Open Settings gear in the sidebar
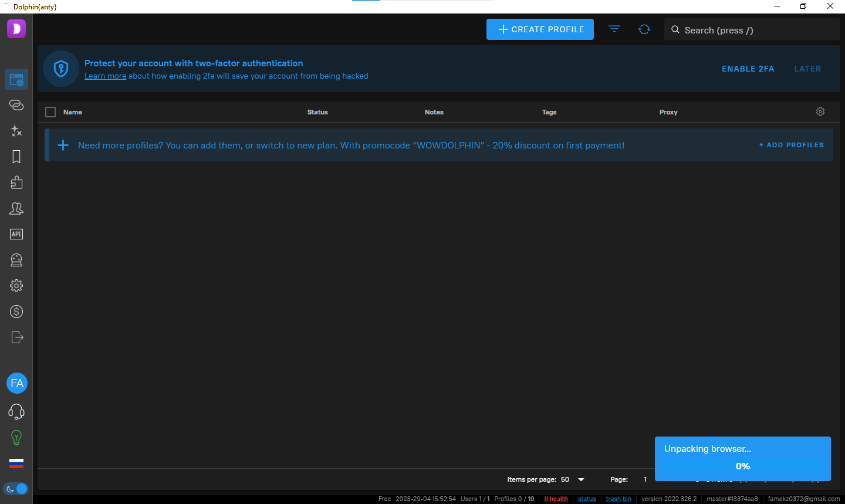Image resolution: width=845 pixels, height=504 pixels. pyautogui.click(x=16, y=286)
